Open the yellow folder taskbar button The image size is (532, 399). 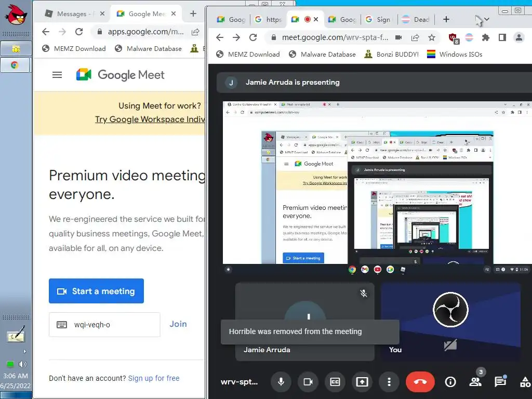(16, 49)
